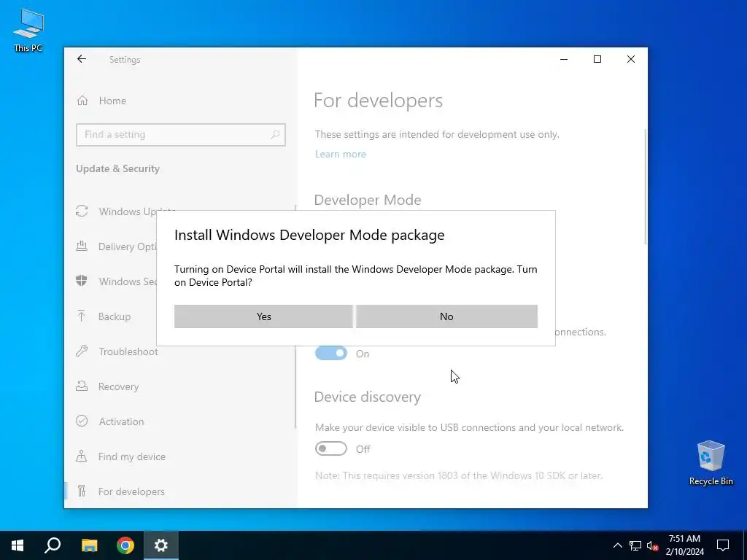This screenshot has height=560, width=747.
Task: Open Home in Settings sidebar
Action: click(112, 101)
